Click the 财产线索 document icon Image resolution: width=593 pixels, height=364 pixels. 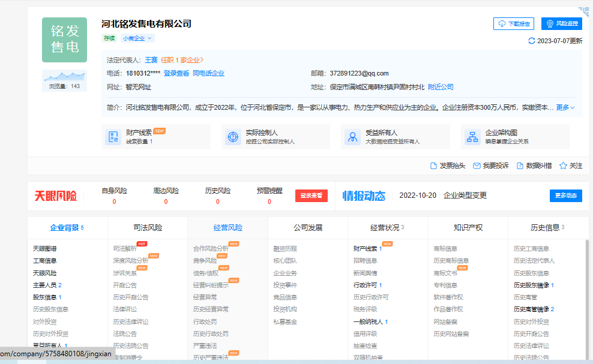[x=113, y=137]
